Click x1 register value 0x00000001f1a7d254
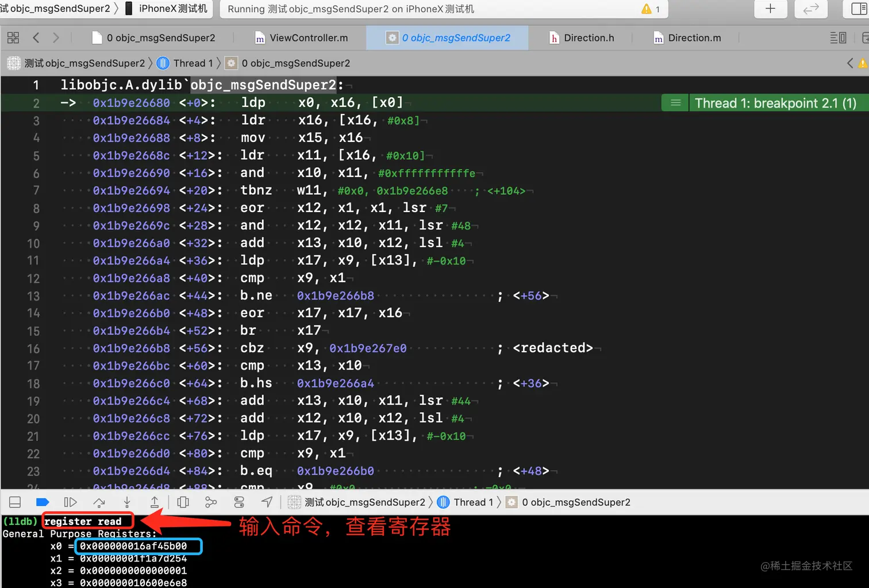The height and width of the screenshot is (588, 869). tap(133, 559)
